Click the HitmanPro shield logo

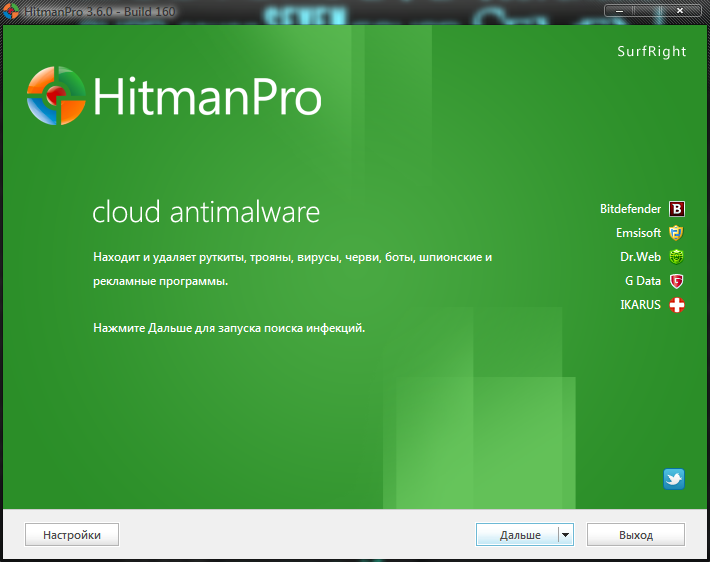[56, 96]
